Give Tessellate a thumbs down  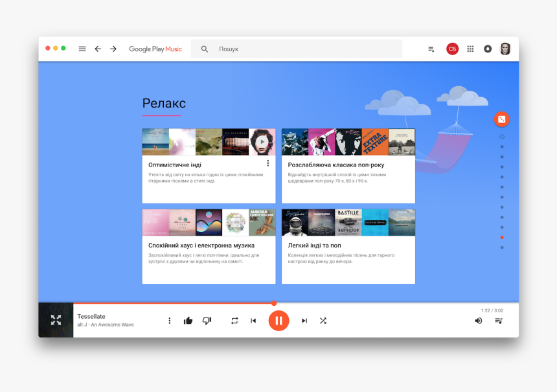coord(207,320)
